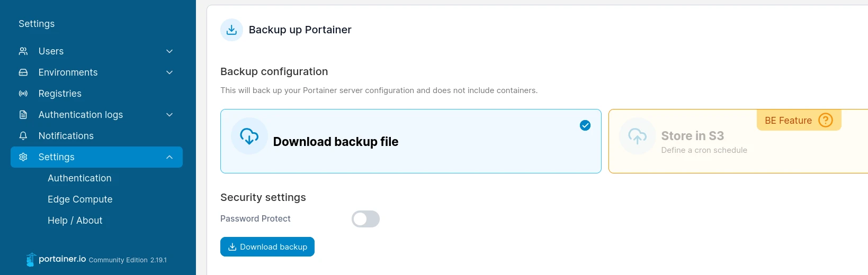Click the Settings gear icon in sidebar
The height and width of the screenshot is (275, 868).
click(x=23, y=157)
